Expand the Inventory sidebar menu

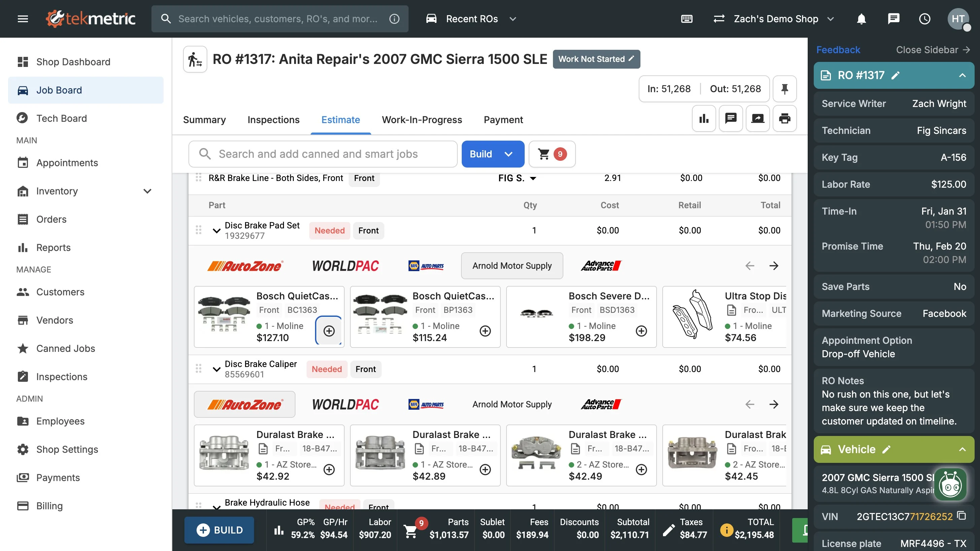point(147,191)
